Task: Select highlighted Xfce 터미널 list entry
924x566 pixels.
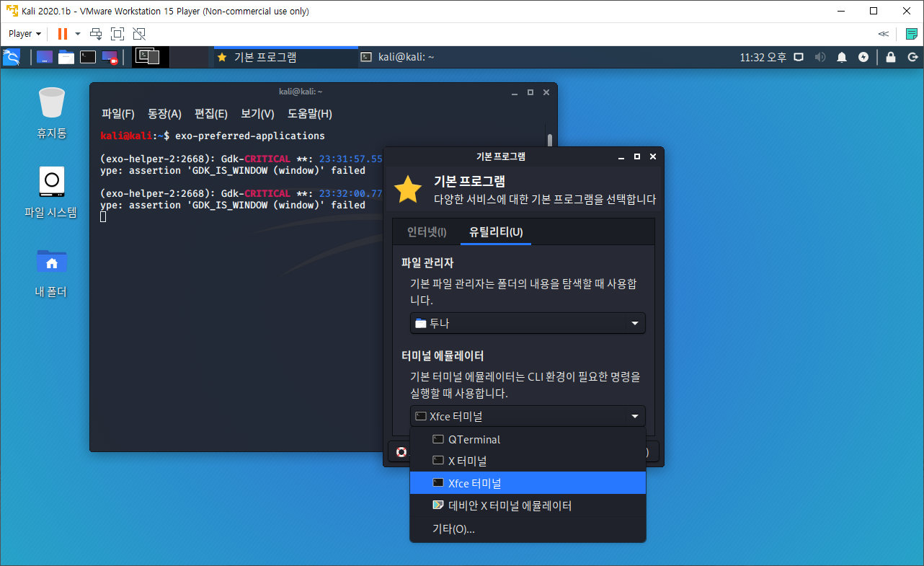Action: click(x=528, y=482)
